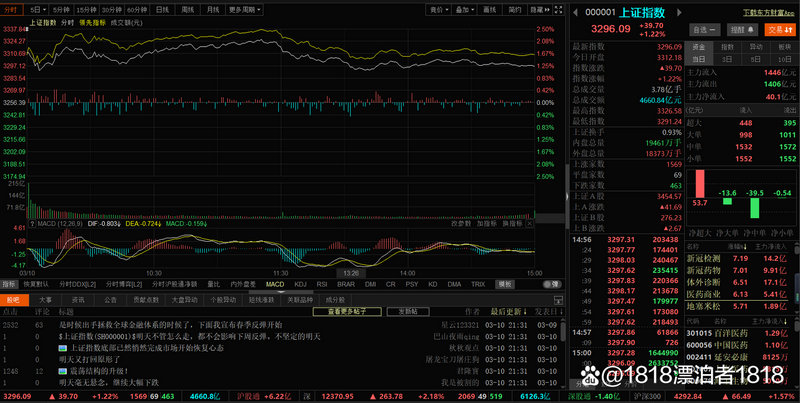Select the 分时 timeframe option

click(x=12, y=8)
